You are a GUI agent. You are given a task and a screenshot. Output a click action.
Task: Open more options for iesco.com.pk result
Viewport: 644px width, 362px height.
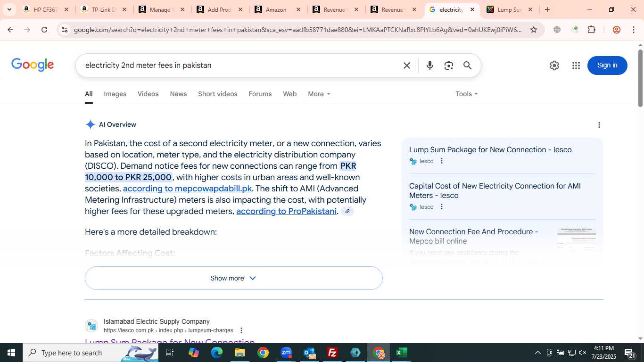[x=241, y=330]
